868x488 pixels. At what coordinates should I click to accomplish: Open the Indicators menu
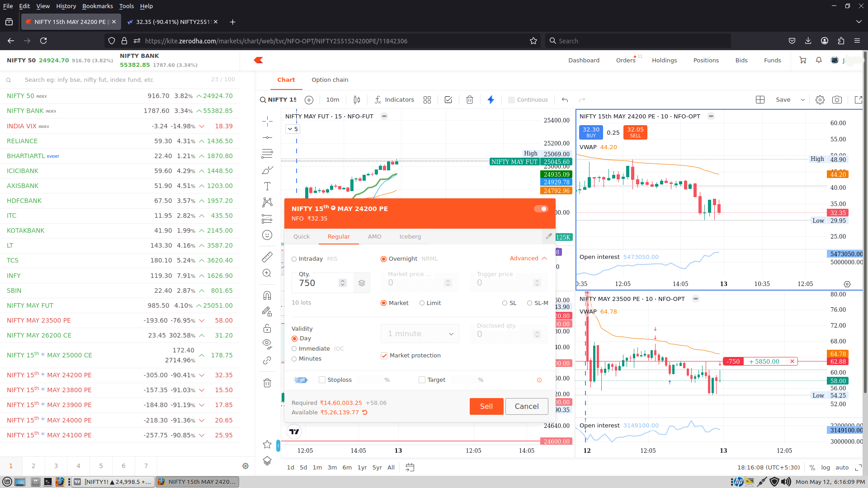coord(395,100)
